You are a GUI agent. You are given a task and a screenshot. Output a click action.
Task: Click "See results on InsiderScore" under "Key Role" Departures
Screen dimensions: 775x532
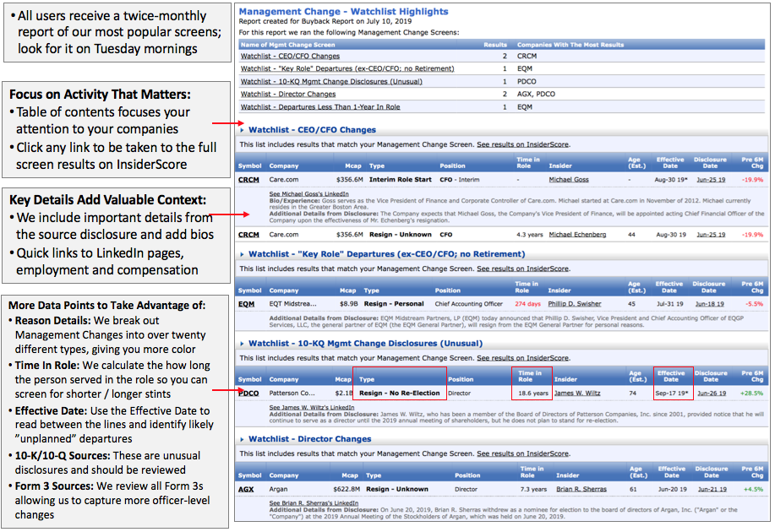point(522,269)
